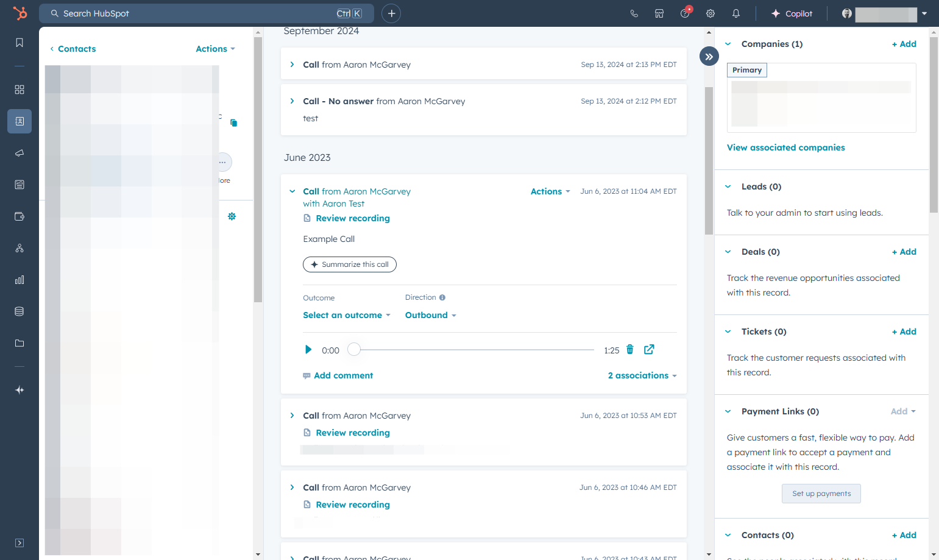This screenshot has width=939, height=560.
Task: Open the Copilot panel
Action: 792,13
